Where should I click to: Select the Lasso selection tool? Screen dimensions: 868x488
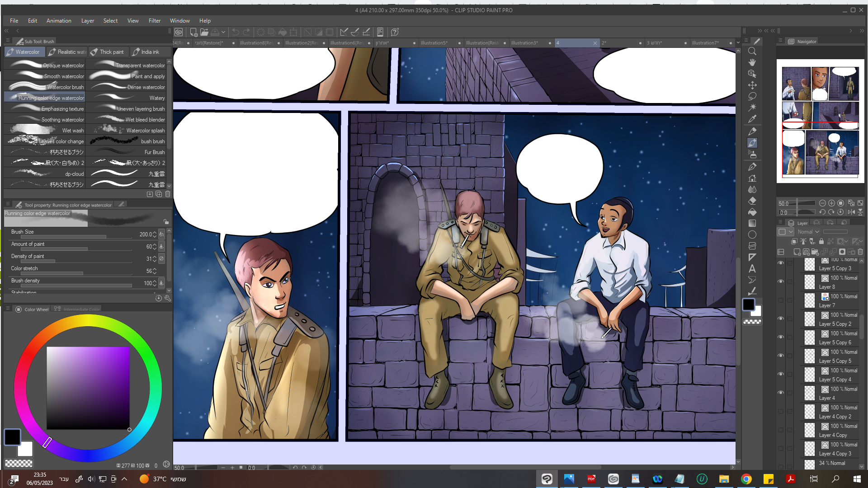click(752, 96)
